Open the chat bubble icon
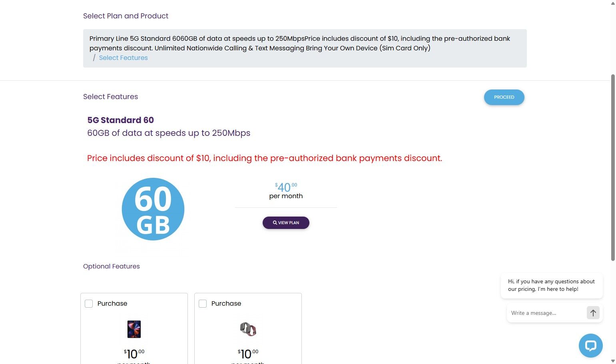The width and height of the screenshot is (616, 364). coord(590,346)
